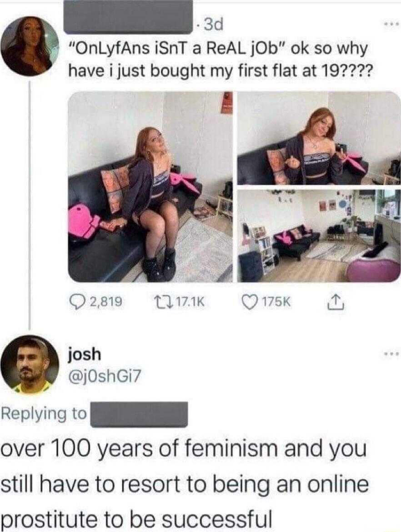
Task: Open the large left photo on sofa
Action: click(150, 187)
